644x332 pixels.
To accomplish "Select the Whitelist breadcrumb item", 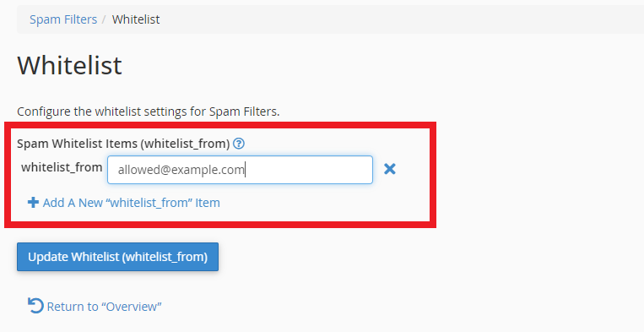I will click(x=136, y=19).
